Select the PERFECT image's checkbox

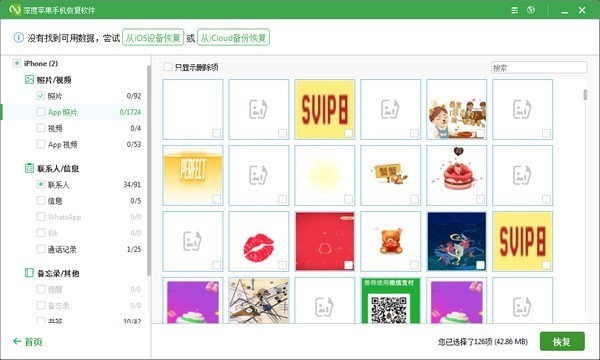tap(217, 199)
